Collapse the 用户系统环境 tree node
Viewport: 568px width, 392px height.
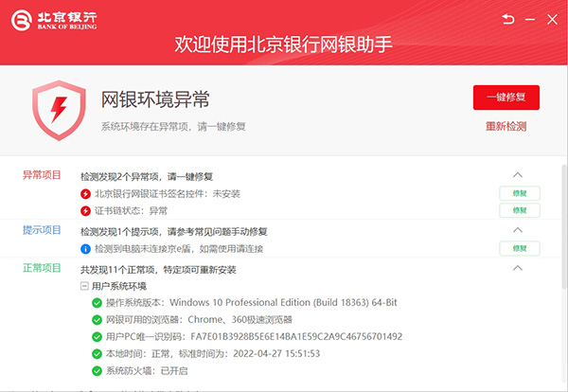click(84, 286)
